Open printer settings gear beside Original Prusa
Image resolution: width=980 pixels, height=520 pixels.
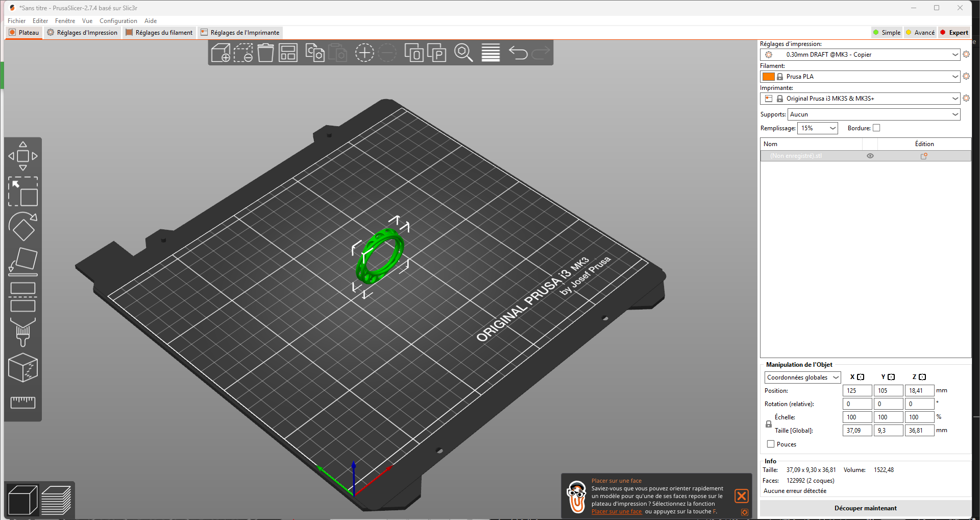pyautogui.click(x=966, y=98)
